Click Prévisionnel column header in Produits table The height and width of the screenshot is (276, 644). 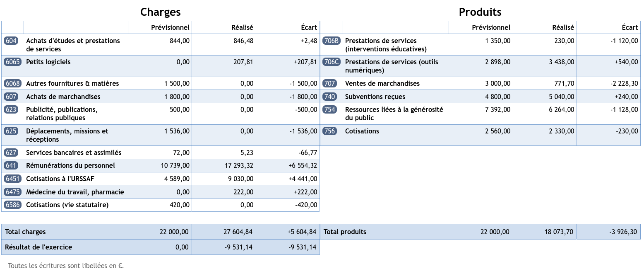pos(491,27)
